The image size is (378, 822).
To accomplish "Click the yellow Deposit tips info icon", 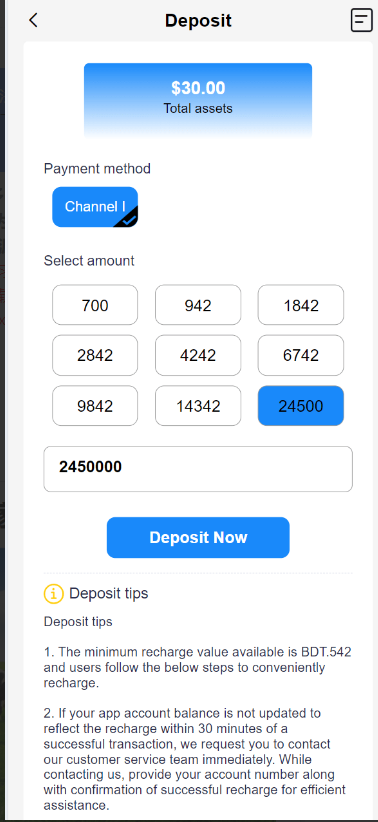I will coord(53,594).
